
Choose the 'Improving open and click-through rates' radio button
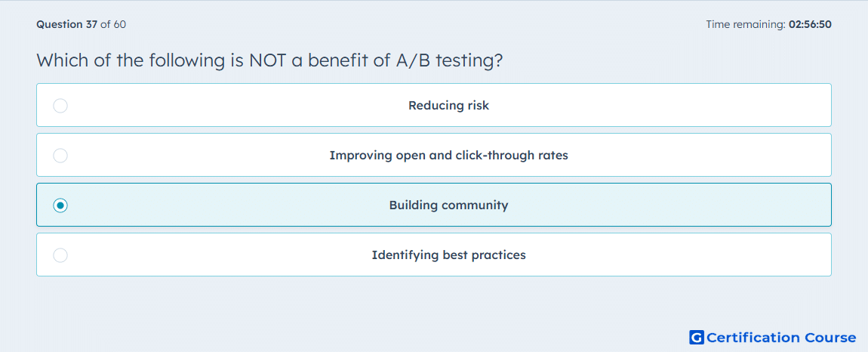[60, 155]
